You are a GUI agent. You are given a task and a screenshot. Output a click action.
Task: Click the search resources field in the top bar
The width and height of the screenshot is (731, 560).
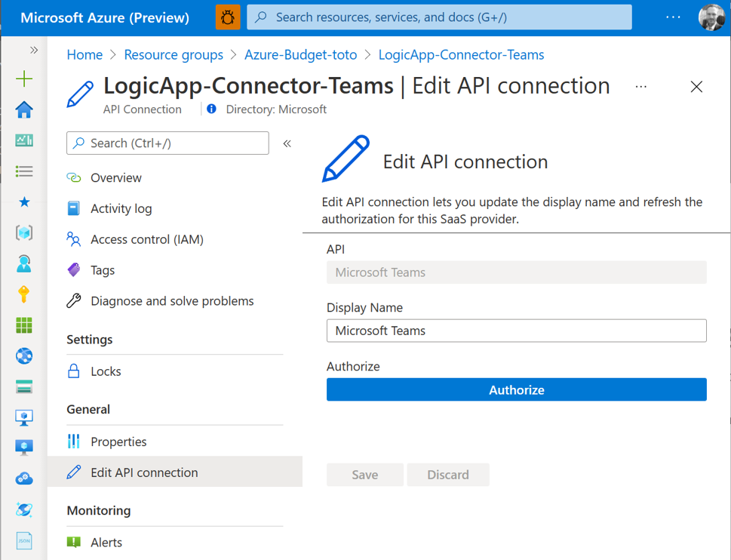pos(439,17)
